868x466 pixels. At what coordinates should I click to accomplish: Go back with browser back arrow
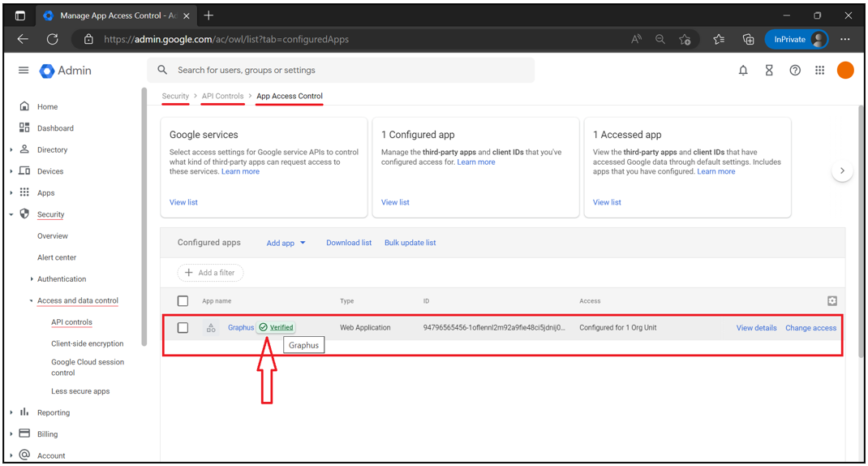(x=23, y=39)
